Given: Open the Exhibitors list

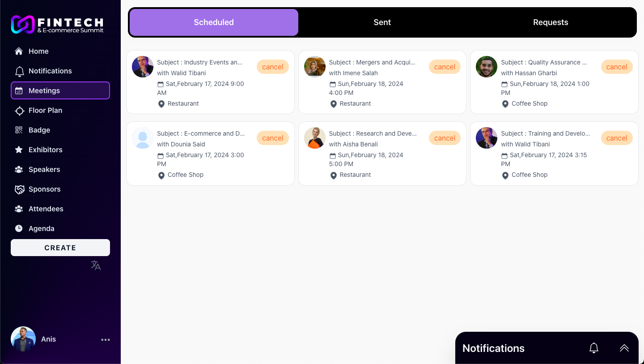Looking at the screenshot, I should (45, 150).
